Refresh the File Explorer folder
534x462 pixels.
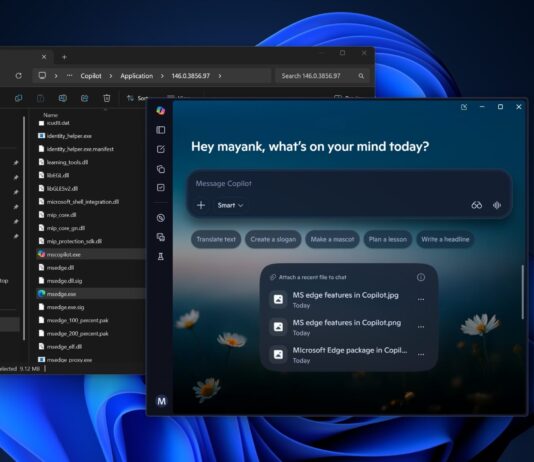[19, 76]
